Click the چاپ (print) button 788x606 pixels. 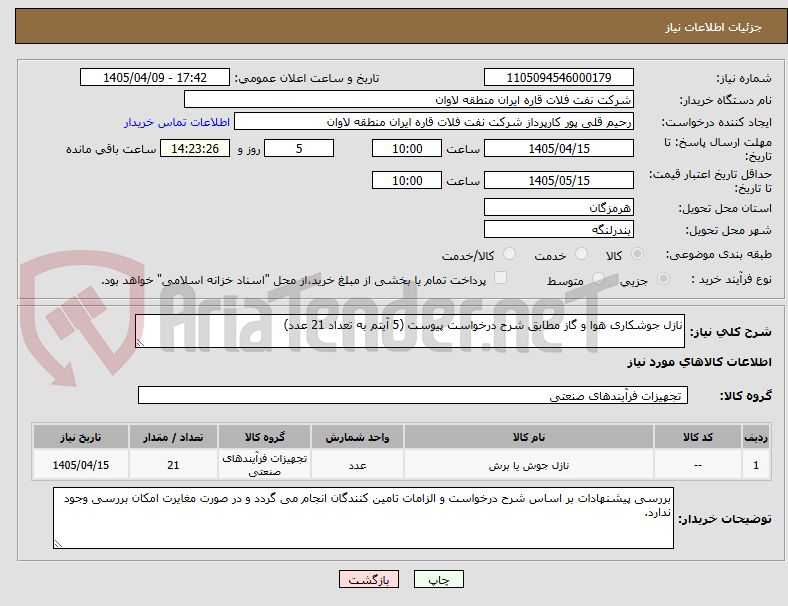[438, 579]
